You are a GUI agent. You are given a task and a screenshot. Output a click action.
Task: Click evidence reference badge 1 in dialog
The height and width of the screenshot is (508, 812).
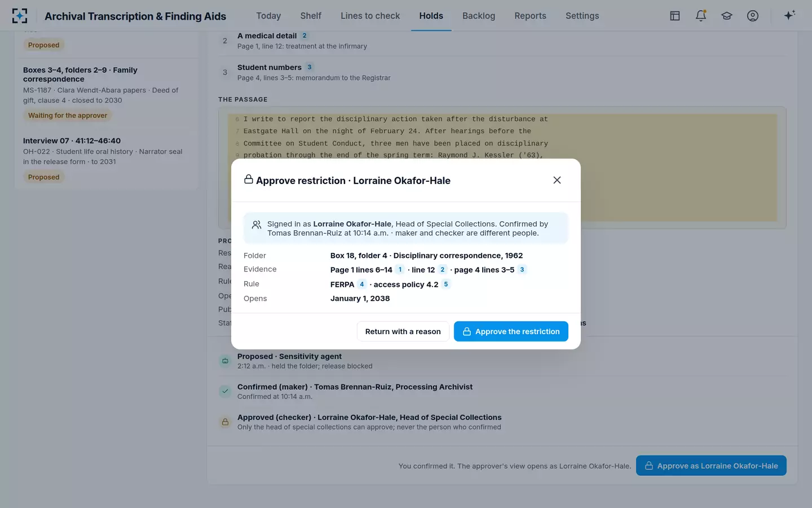[x=400, y=270]
